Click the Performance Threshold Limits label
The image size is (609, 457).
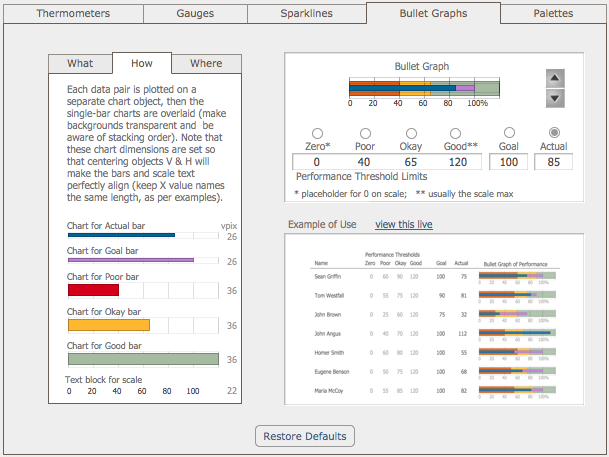(361, 177)
